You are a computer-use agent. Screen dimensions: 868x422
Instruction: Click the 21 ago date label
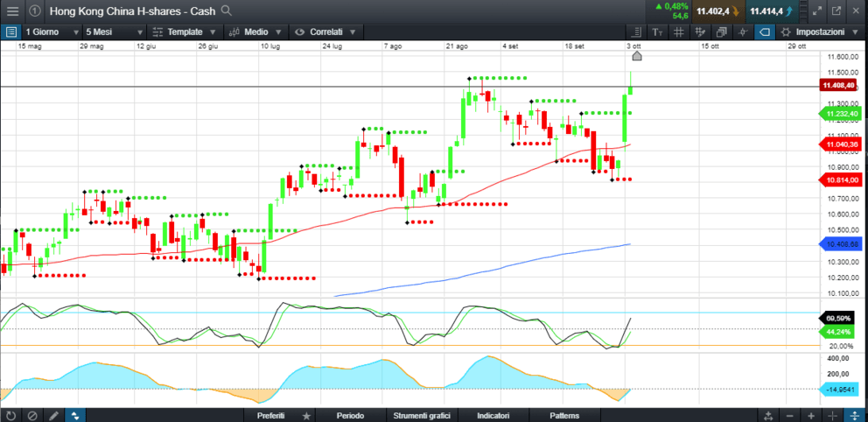tap(458, 46)
